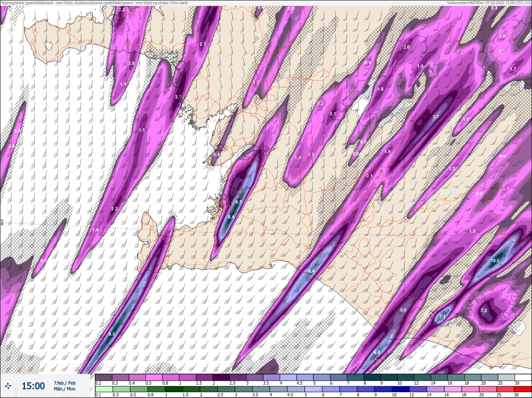Select lower scale red swatch at 30
This screenshot has width=532, height=398.
point(522,389)
